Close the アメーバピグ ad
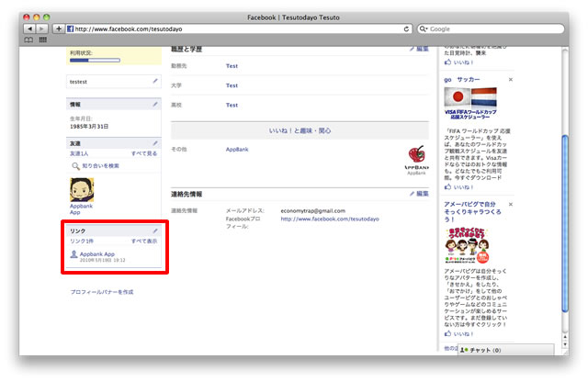The image size is (588, 382). pos(511,204)
